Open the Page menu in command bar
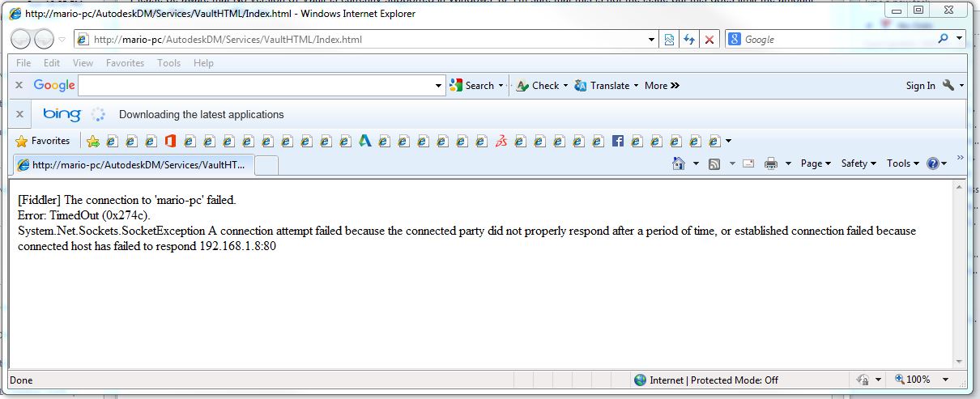 pos(816,163)
